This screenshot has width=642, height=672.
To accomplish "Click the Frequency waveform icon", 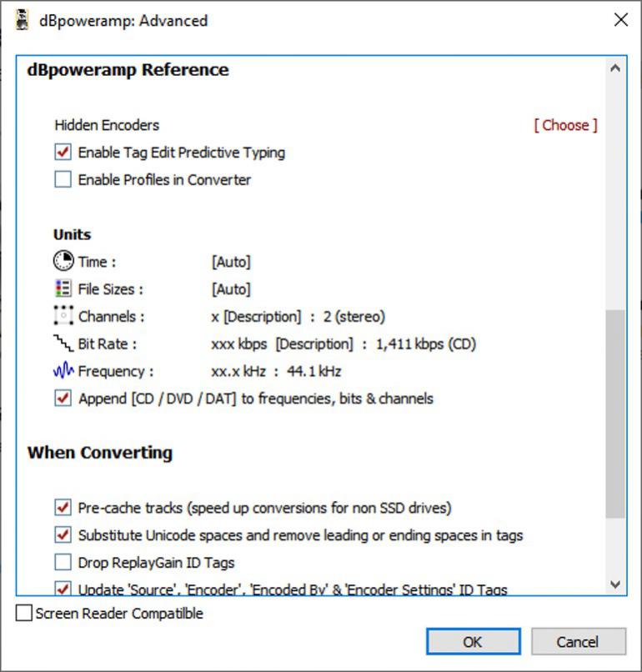I will tap(63, 371).
